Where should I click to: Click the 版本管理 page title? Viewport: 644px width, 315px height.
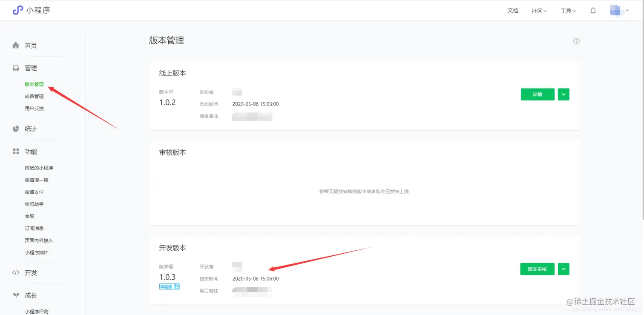167,40
